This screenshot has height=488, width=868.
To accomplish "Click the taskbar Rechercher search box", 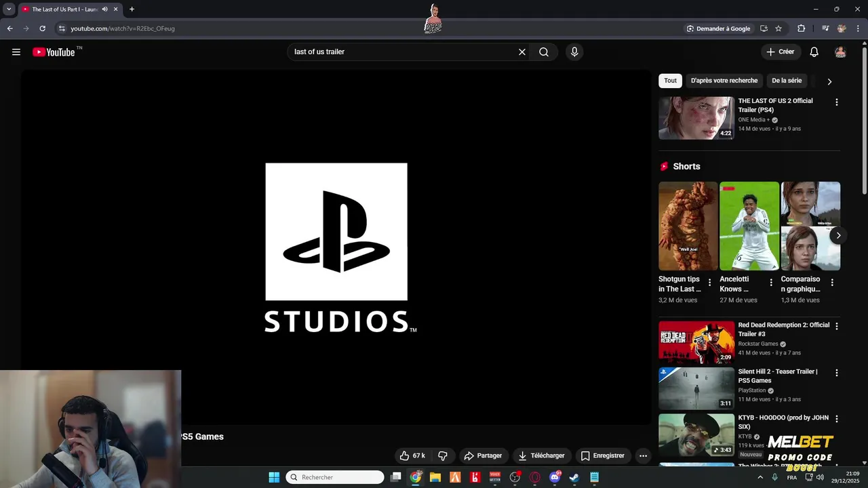I will [x=335, y=477].
